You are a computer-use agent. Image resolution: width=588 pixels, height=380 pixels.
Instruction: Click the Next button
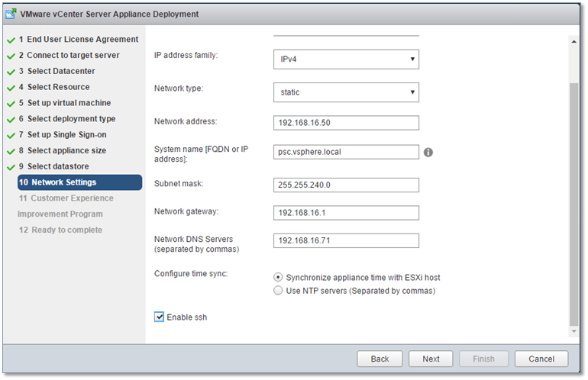(x=431, y=359)
